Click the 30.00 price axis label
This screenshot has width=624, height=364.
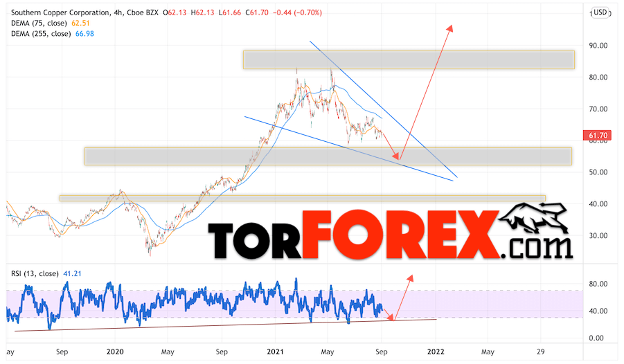pyautogui.click(x=598, y=235)
